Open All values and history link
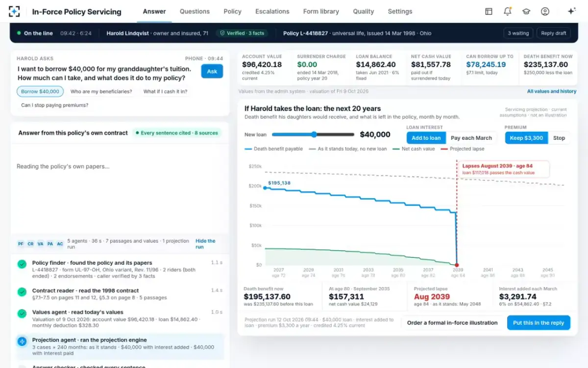The height and width of the screenshot is (368, 588). [x=552, y=91]
